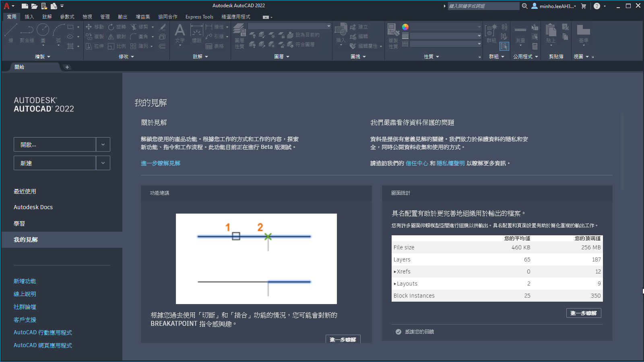The width and height of the screenshot is (644, 362).
Task: Open Autodesk Docs in the sidebar
Action: (33, 207)
